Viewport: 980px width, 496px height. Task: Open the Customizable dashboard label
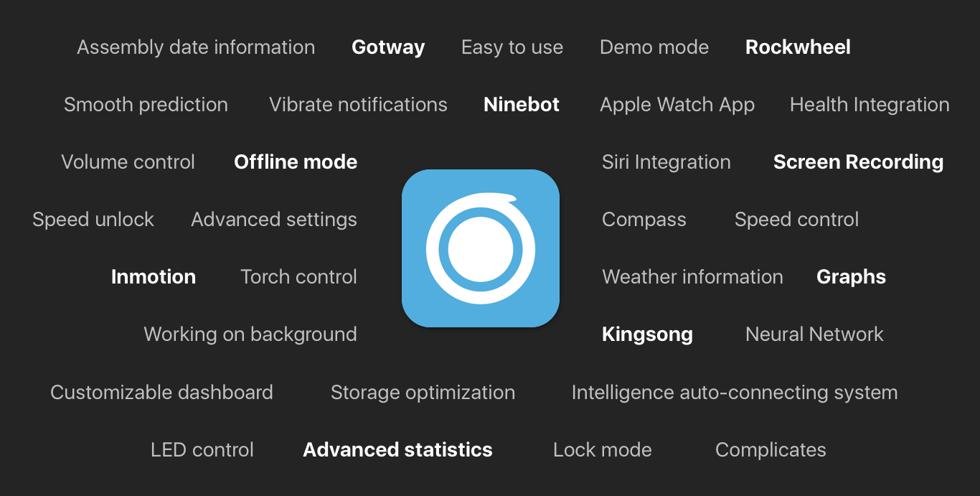pyautogui.click(x=161, y=393)
